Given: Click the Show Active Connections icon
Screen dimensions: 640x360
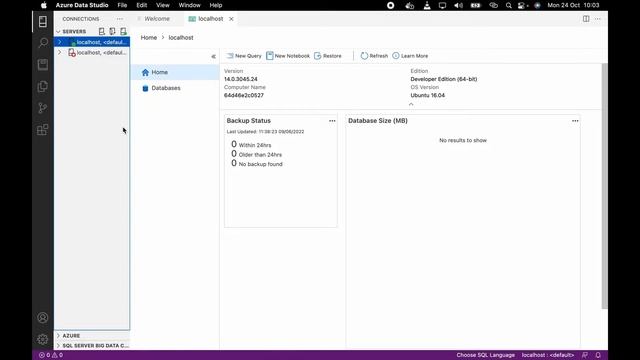Looking at the screenshot, I should tap(123, 31).
